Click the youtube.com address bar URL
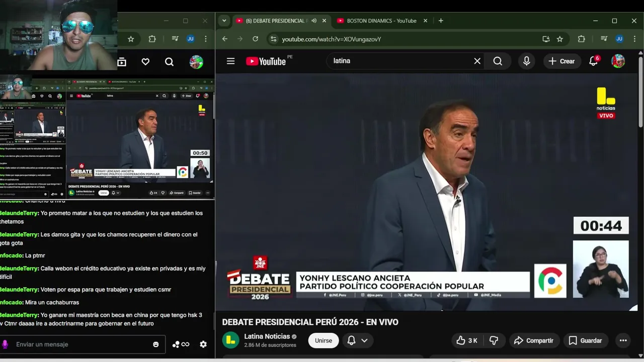This screenshot has height=362, width=644. click(x=332, y=39)
